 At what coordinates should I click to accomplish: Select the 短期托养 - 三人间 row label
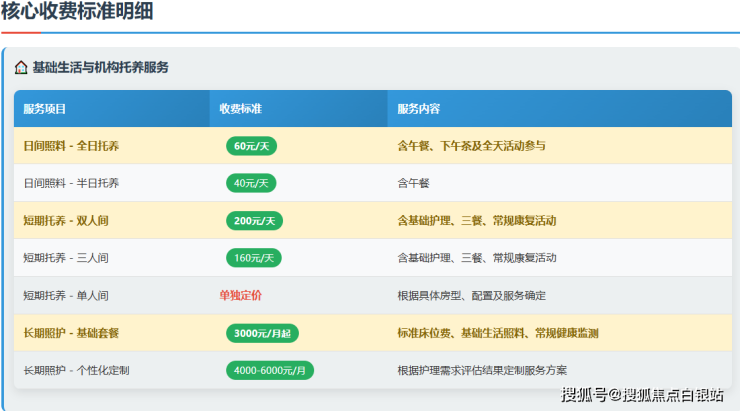point(66,258)
